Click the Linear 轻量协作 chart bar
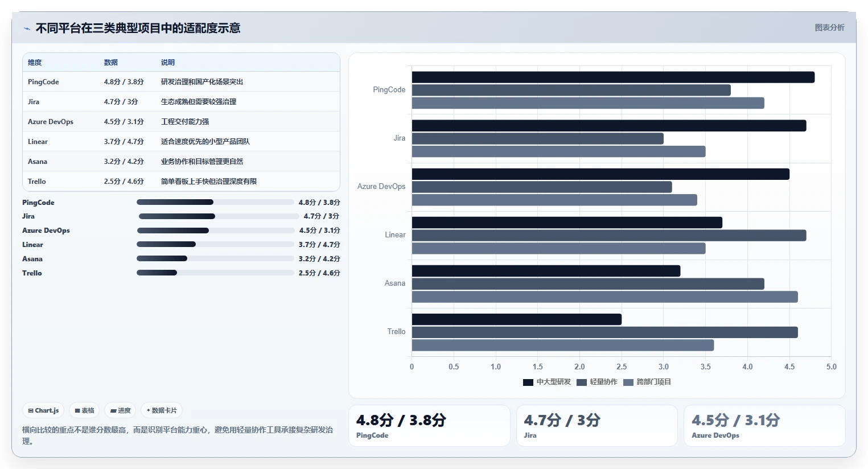This screenshot has height=469, width=868. click(x=609, y=235)
